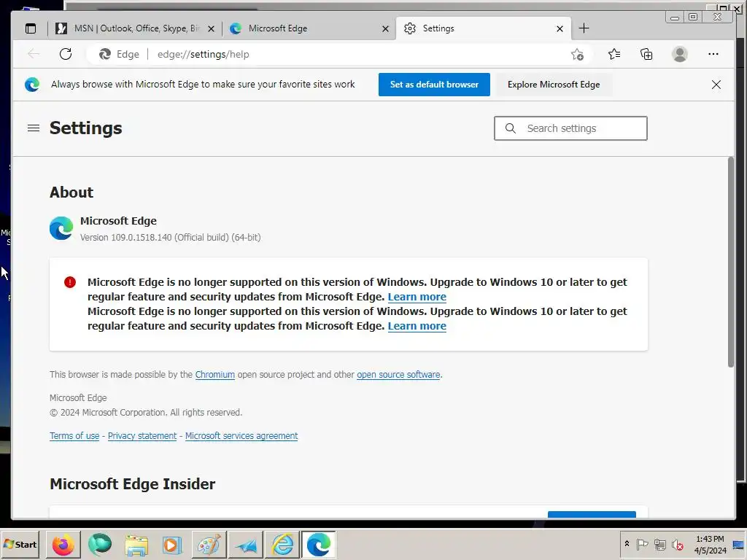The image size is (747, 560).
Task: Open Paint palette icon in taskbar
Action: click(x=209, y=545)
